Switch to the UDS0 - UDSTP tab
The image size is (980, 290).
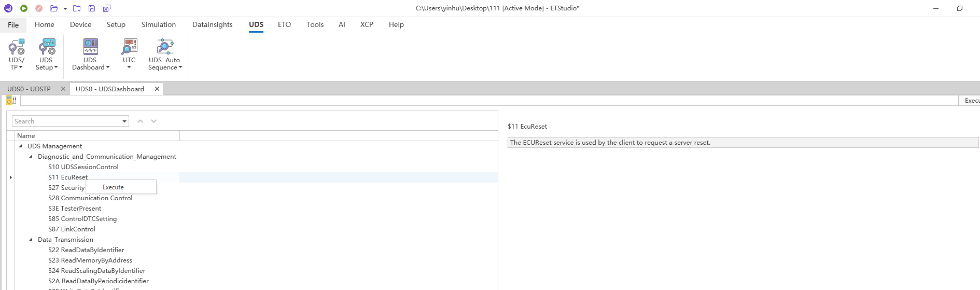(x=29, y=89)
